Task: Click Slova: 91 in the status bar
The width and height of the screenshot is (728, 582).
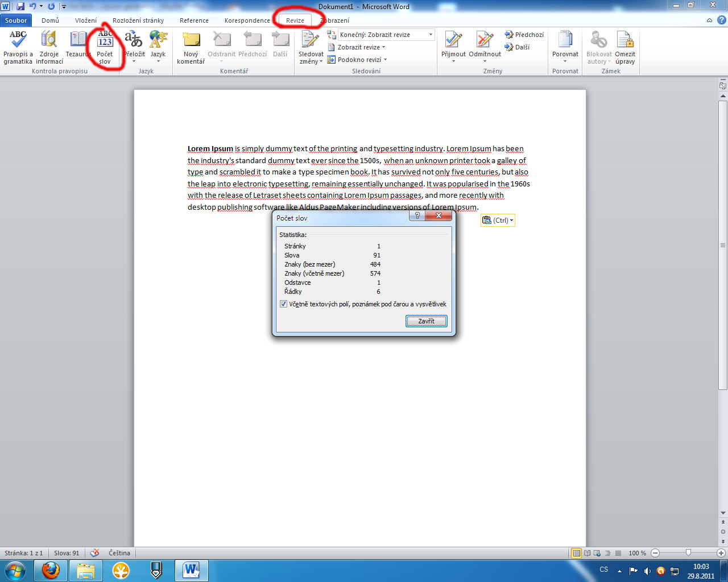Action: [67, 553]
